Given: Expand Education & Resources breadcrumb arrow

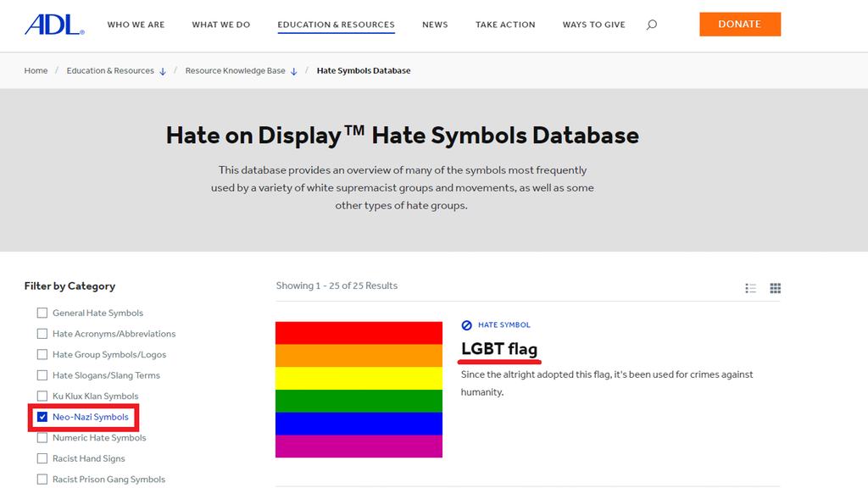Looking at the screenshot, I should (x=163, y=71).
